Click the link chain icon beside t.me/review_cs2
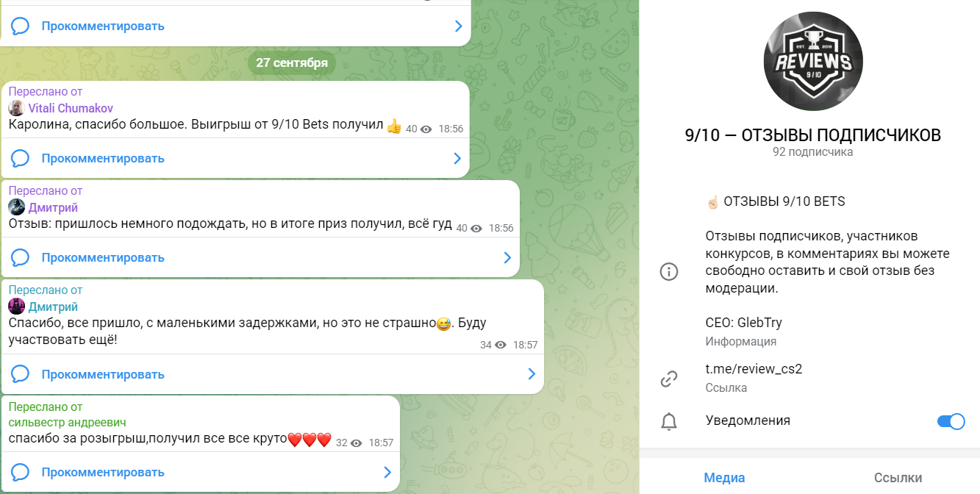The width and height of the screenshot is (980, 494). click(x=668, y=379)
